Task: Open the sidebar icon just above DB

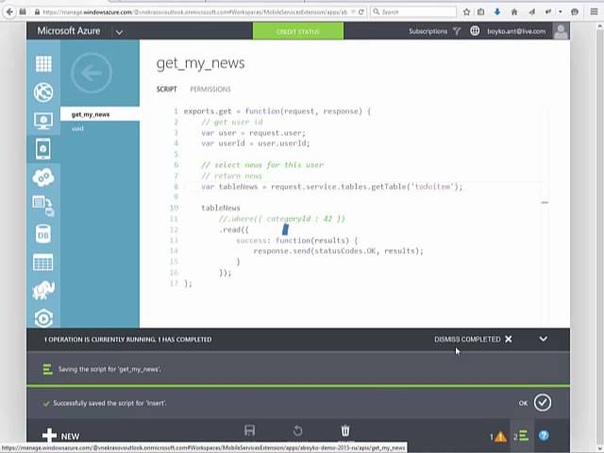Action: (43, 206)
